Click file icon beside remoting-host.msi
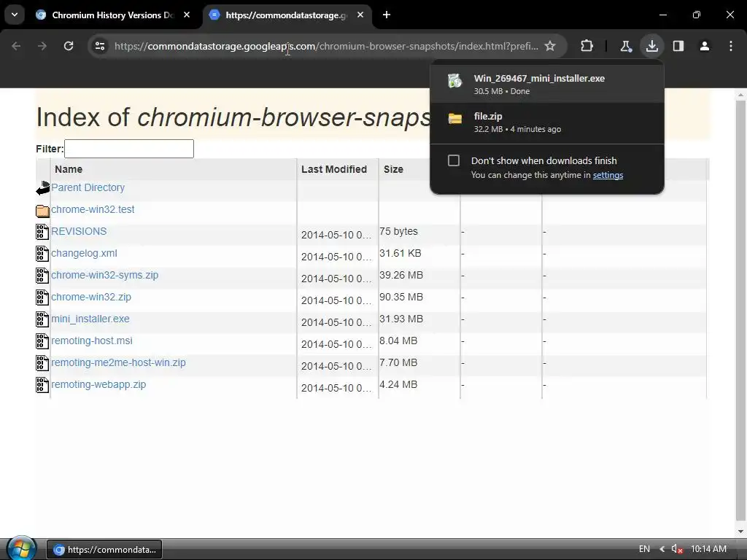Viewport: 747px width, 560px height. click(x=42, y=341)
